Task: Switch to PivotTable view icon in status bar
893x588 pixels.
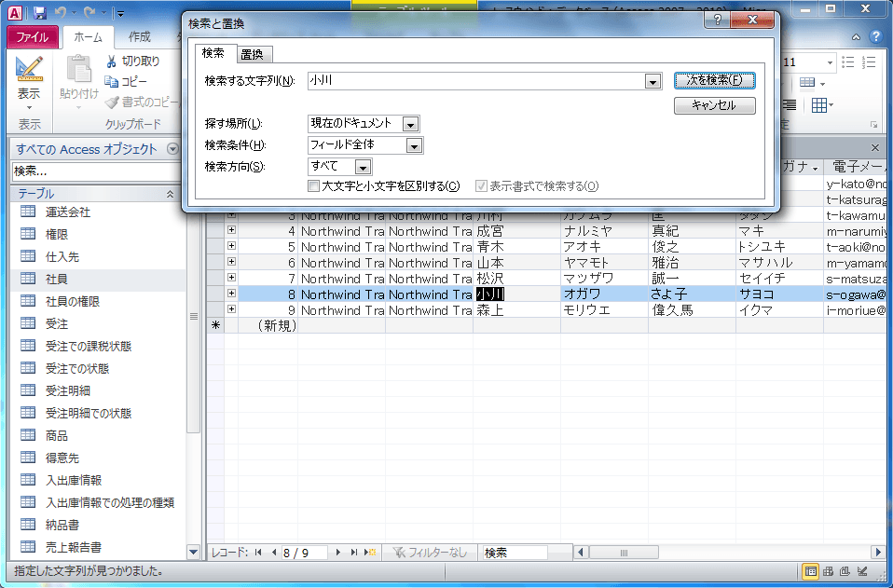Action: click(828, 571)
